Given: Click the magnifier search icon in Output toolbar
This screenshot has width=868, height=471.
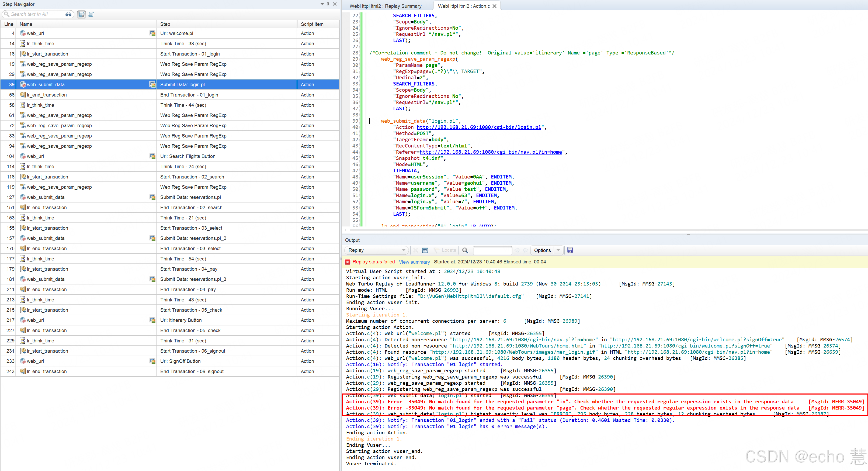Looking at the screenshot, I should coord(465,250).
